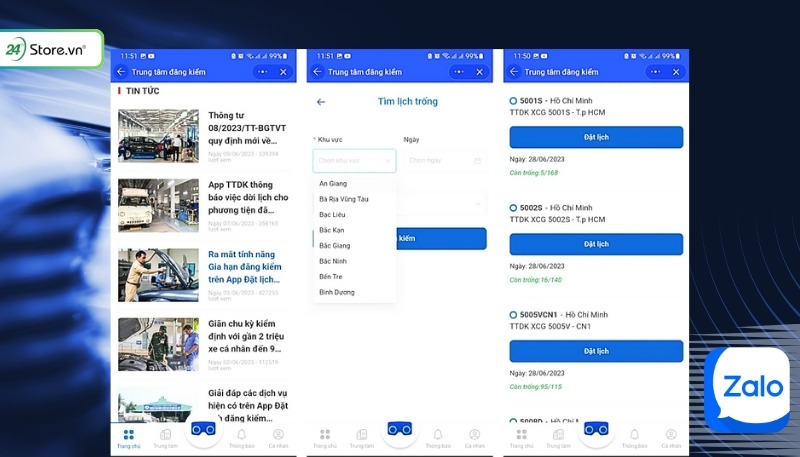Image resolution: width=800 pixels, height=457 pixels.
Task: Open Trang chủ tab in middle phone
Action: (325, 439)
